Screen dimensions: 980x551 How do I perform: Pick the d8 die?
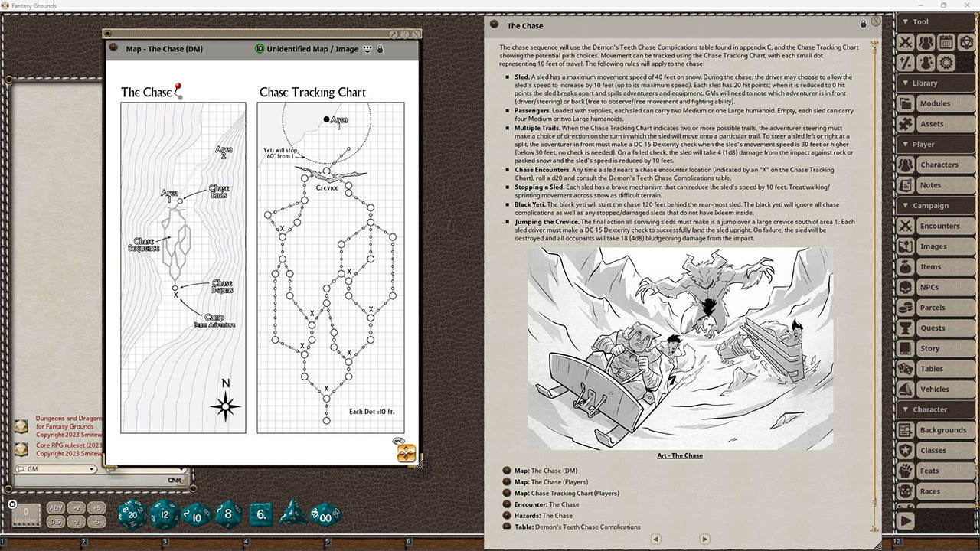coord(228,514)
